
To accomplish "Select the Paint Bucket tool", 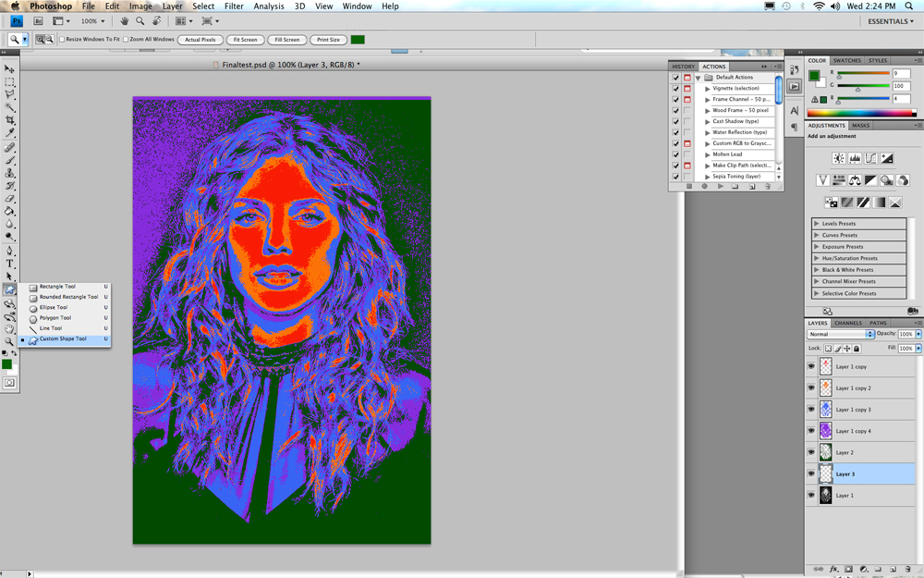I will pos(9,211).
